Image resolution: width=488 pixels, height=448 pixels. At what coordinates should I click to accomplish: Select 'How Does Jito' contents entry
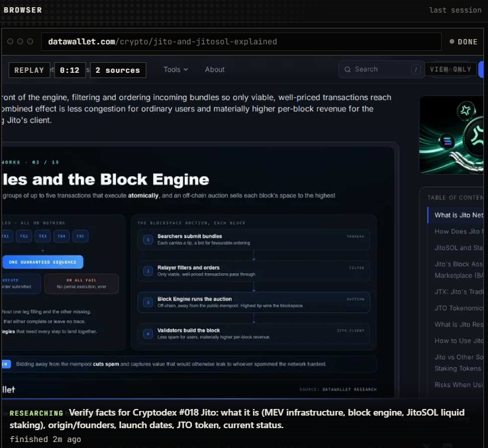(x=459, y=231)
